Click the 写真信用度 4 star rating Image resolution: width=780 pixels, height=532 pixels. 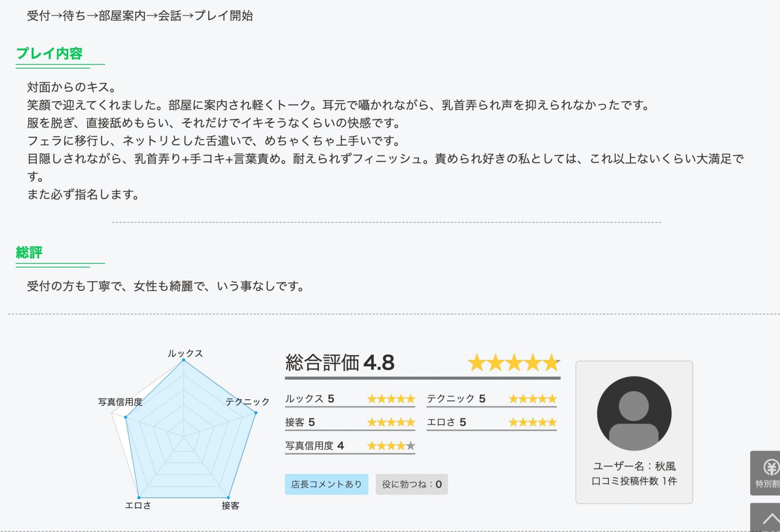tap(391, 446)
